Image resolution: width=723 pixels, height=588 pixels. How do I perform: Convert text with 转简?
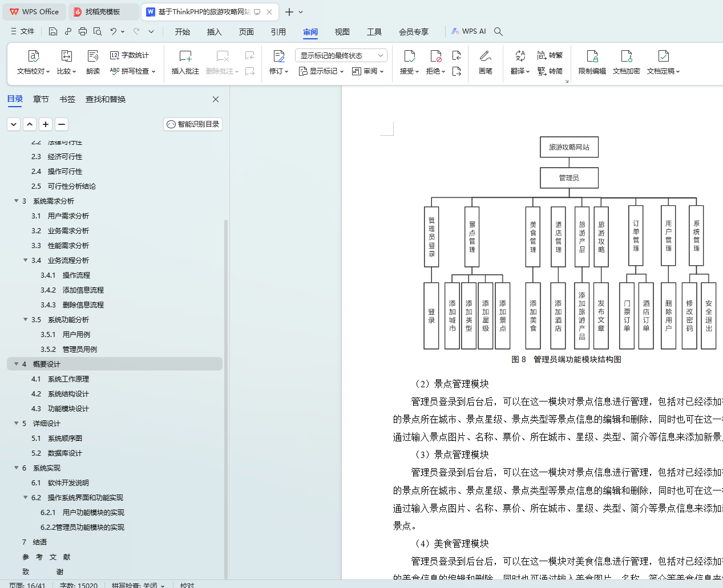(550, 71)
